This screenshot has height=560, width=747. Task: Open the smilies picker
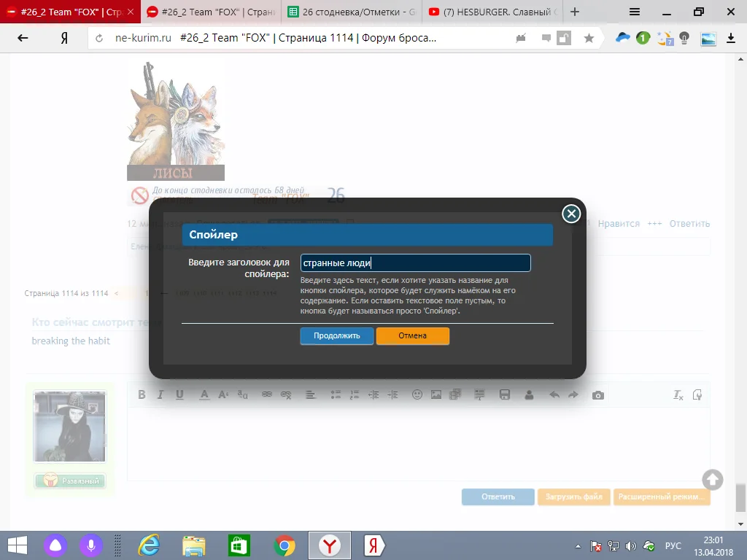pos(417,394)
